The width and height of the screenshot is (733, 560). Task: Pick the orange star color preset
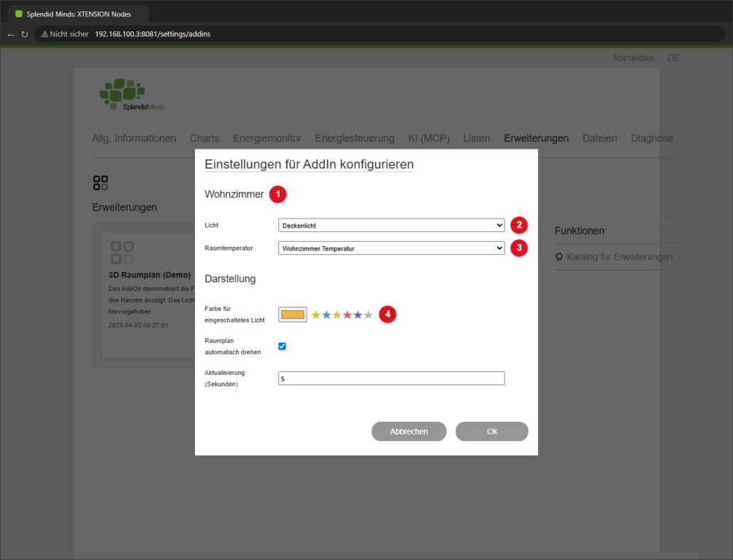pyautogui.click(x=337, y=315)
